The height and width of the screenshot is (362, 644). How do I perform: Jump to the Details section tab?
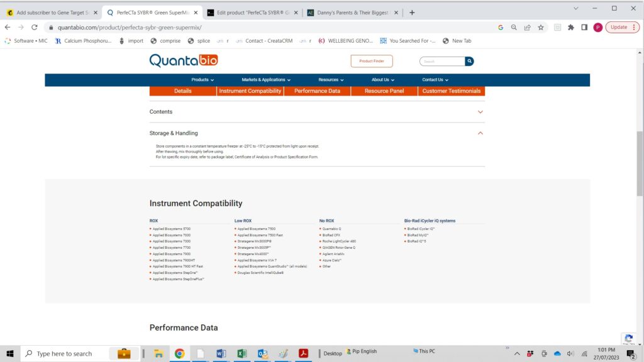[183, 91]
